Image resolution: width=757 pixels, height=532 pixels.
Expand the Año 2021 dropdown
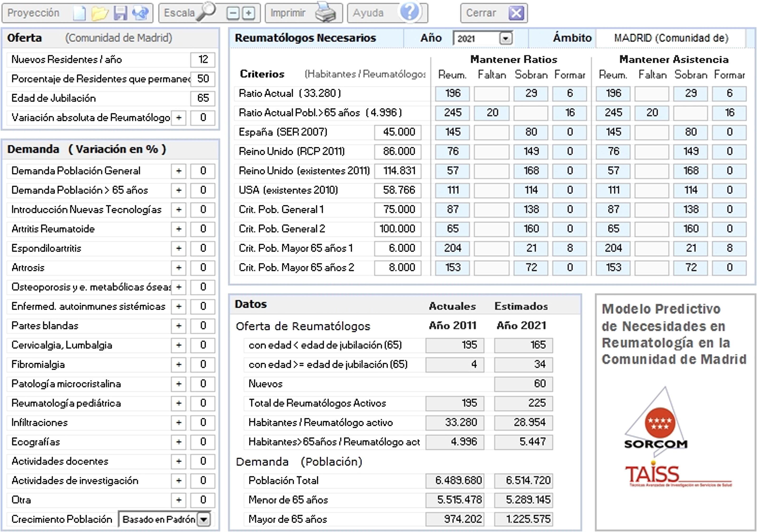click(506, 38)
